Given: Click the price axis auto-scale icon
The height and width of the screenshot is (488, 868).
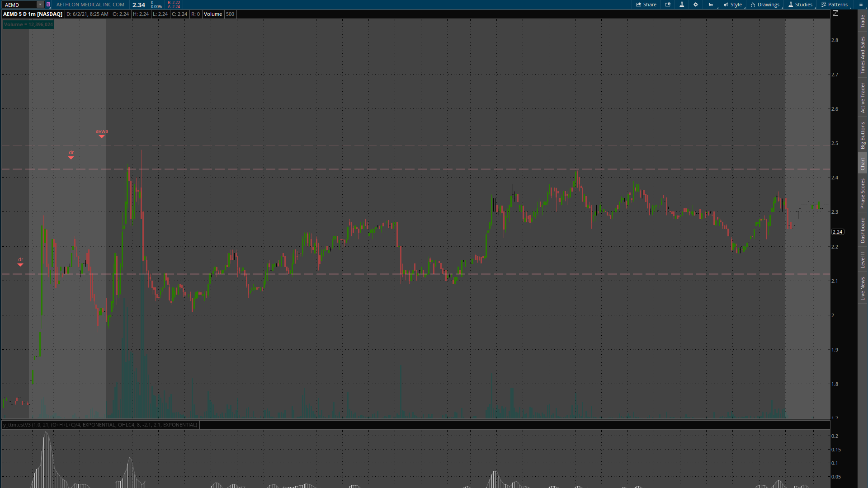Looking at the screenshot, I should click(835, 14).
